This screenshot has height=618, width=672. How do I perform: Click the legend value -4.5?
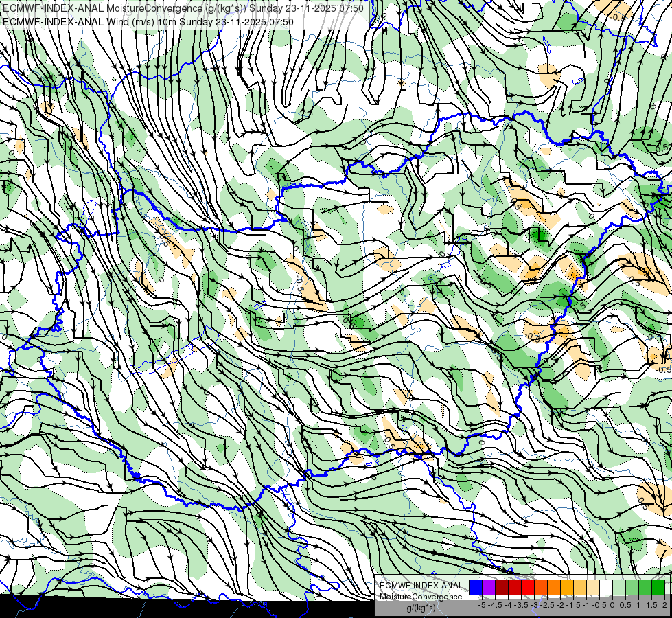pos(495,605)
